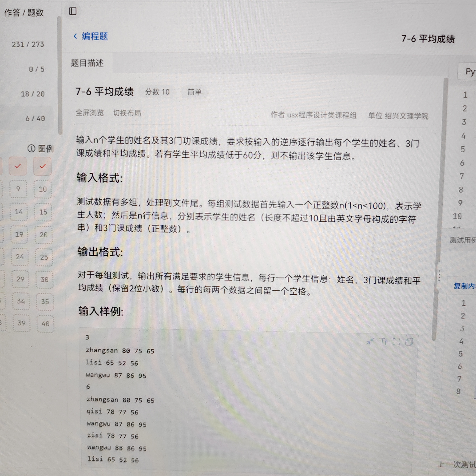Open question number 19
This screenshot has height=476, width=476.
point(19,234)
